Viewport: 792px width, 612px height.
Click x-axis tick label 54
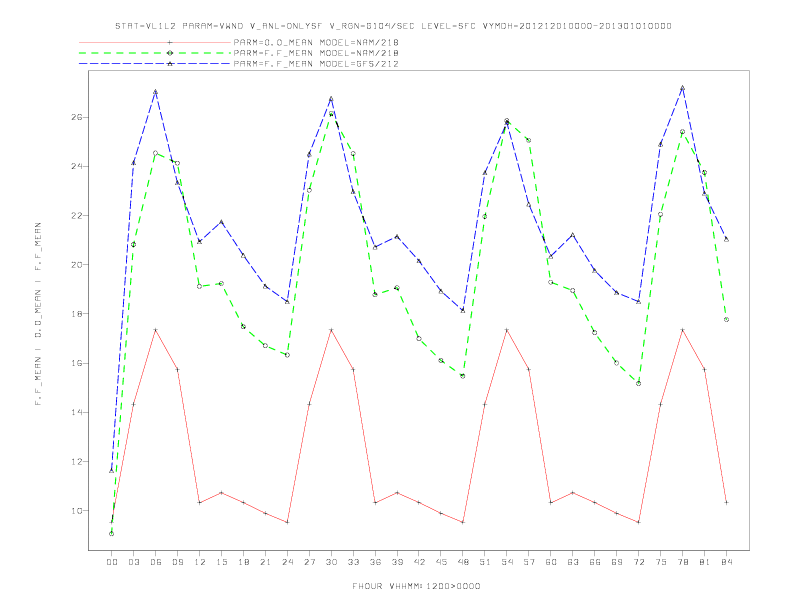pos(507,562)
